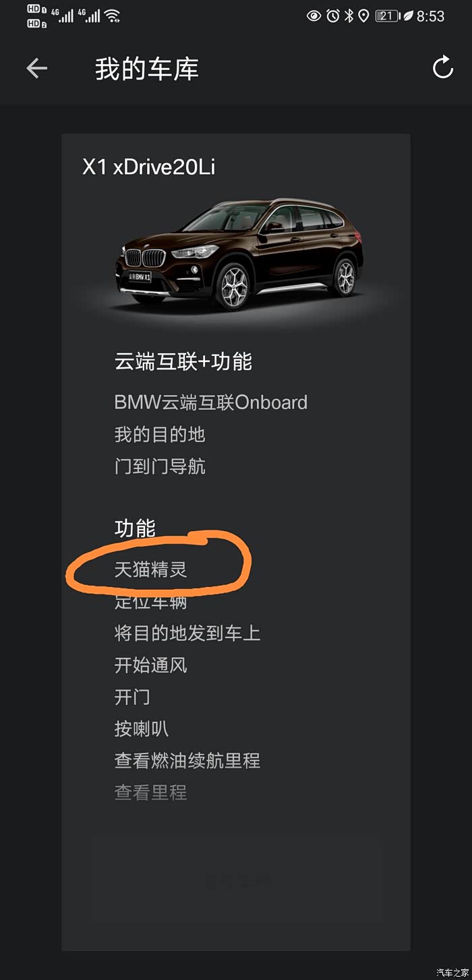
Task: Select 将目的地发到车上
Action: (x=187, y=633)
